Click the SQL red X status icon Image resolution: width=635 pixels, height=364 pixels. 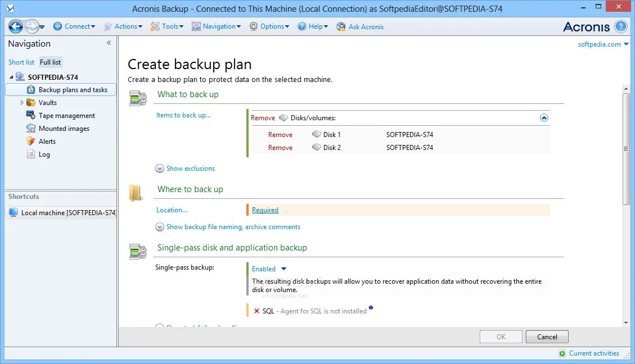pyautogui.click(x=256, y=311)
